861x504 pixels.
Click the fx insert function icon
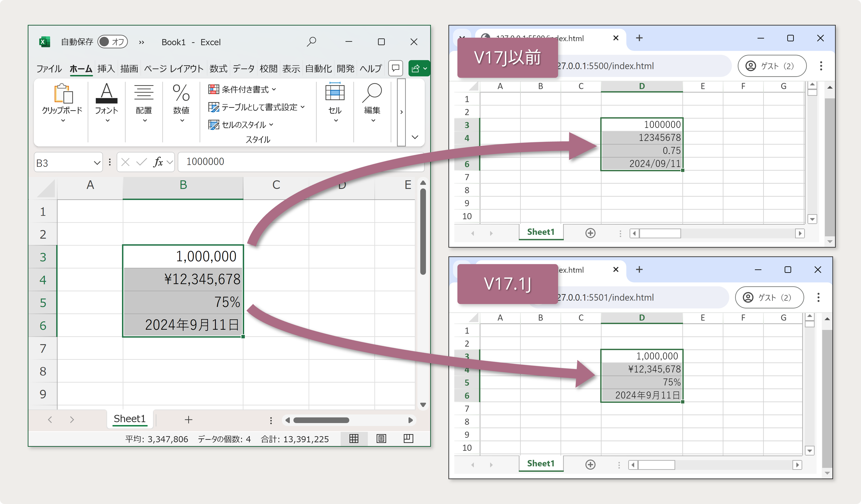tap(158, 162)
